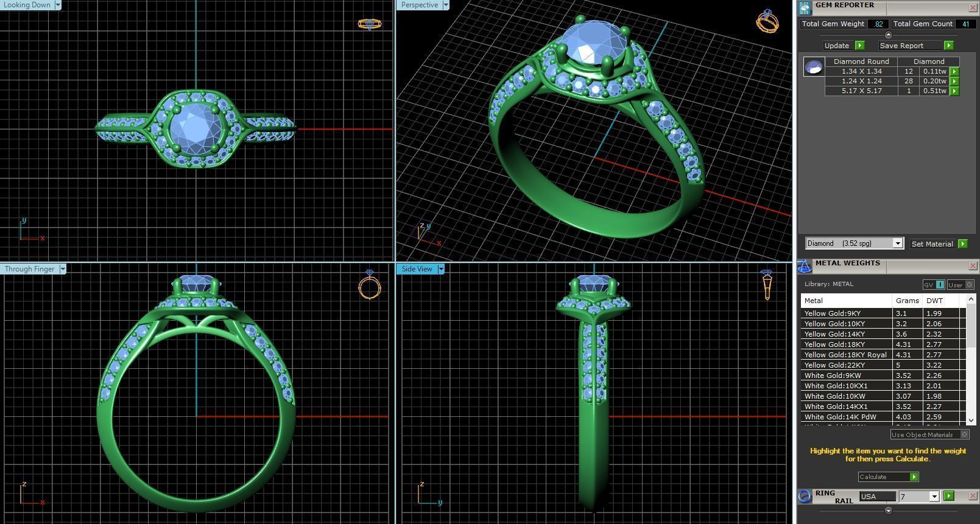The image size is (980, 524).
Task: Close the Gem Reporter panel
Action: tap(972, 8)
